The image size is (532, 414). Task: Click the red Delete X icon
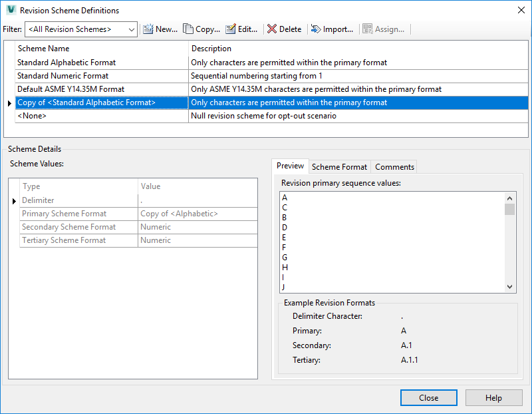272,29
